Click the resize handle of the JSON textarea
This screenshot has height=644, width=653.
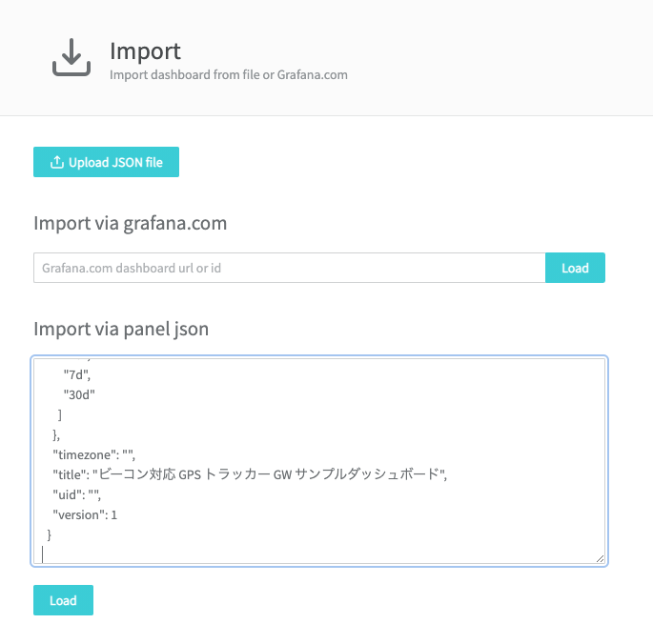[600, 558]
